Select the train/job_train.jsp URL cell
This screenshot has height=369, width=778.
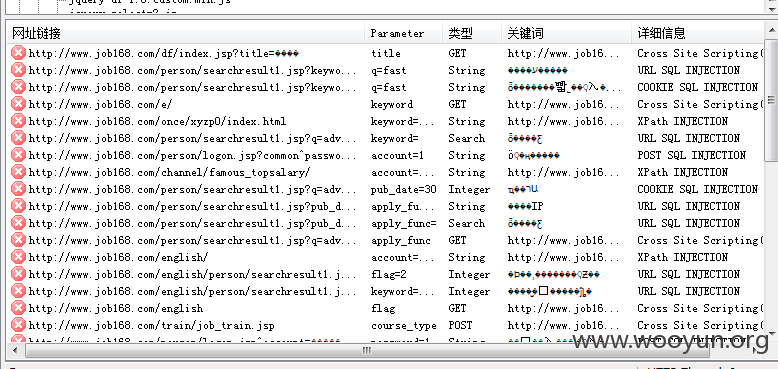pos(151,325)
